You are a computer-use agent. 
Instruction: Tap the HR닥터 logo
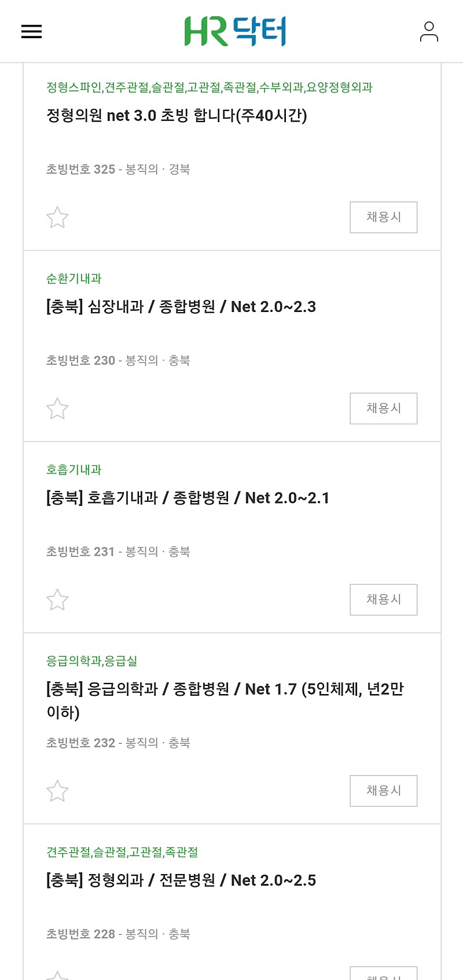click(235, 31)
